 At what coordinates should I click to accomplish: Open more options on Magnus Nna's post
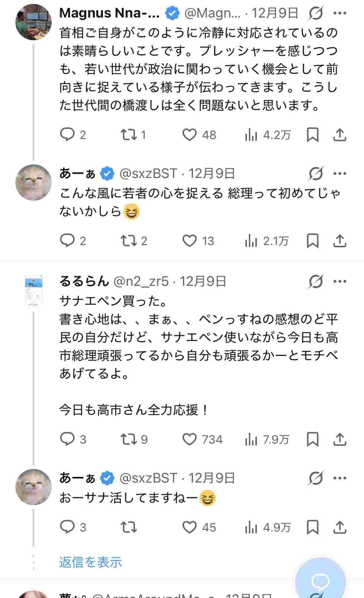pos(340,13)
